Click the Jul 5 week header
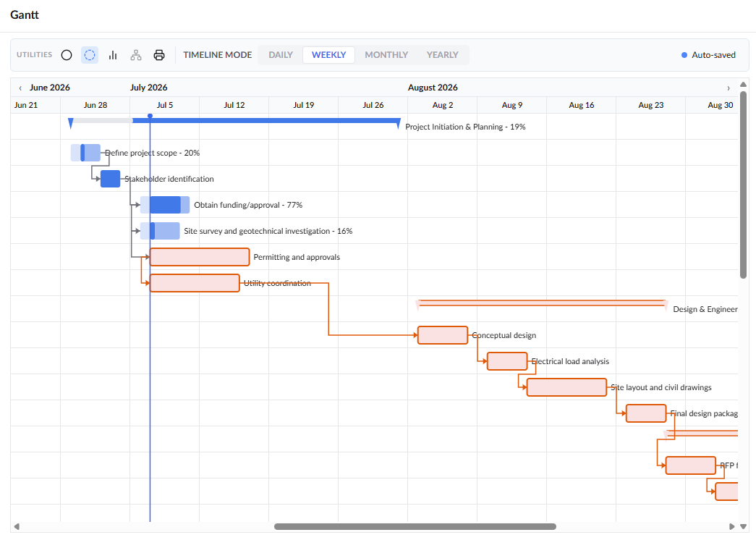756x540 pixels. (x=165, y=105)
